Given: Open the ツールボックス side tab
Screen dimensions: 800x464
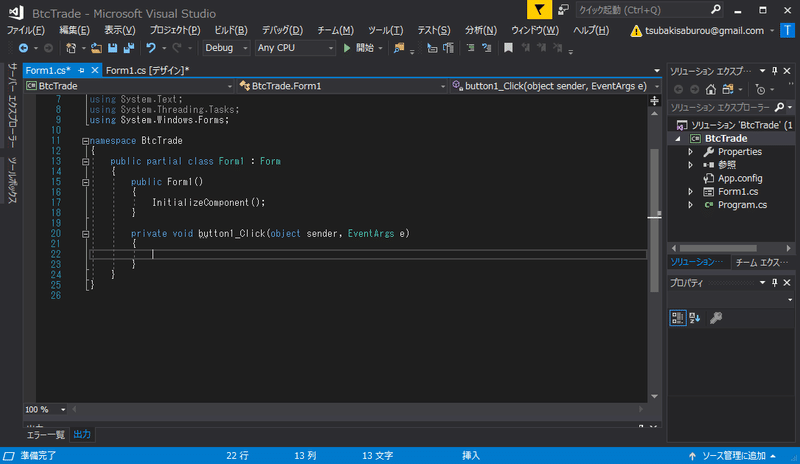Looking at the screenshot, I should coord(13,180).
